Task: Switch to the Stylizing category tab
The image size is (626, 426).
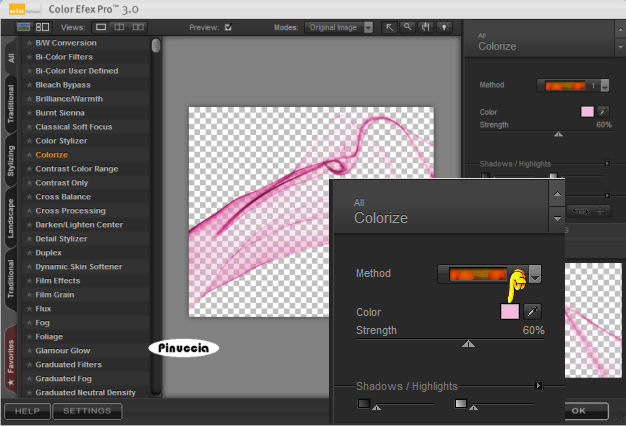Action: tap(11, 161)
